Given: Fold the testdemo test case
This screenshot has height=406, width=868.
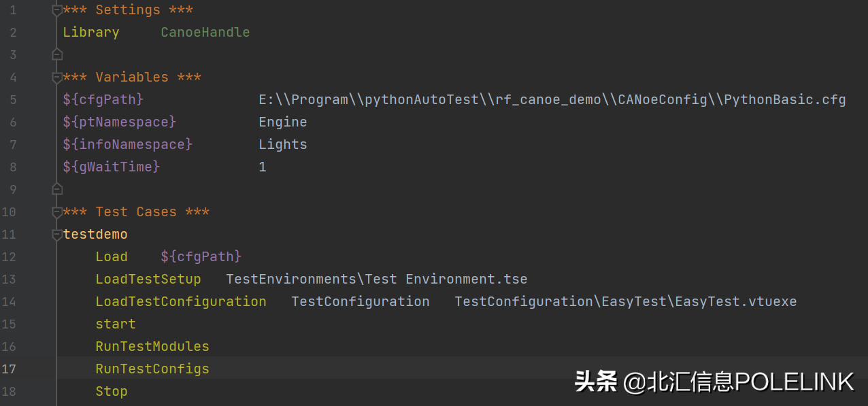Looking at the screenshot, I should [x=57, y=235].
